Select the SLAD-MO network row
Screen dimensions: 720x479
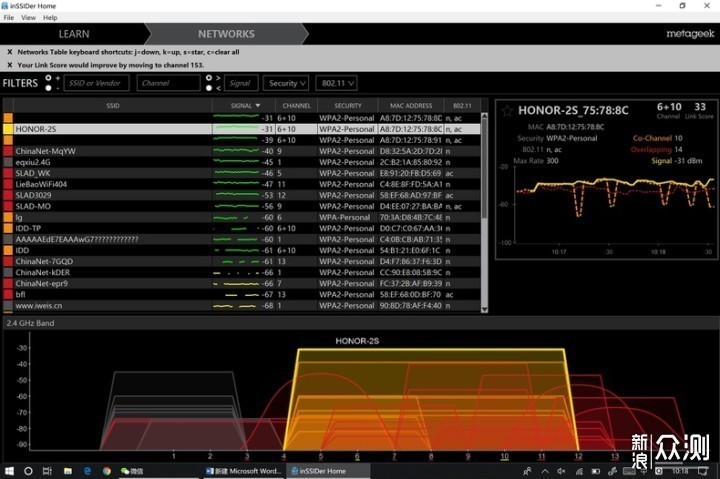coord(242,206)
